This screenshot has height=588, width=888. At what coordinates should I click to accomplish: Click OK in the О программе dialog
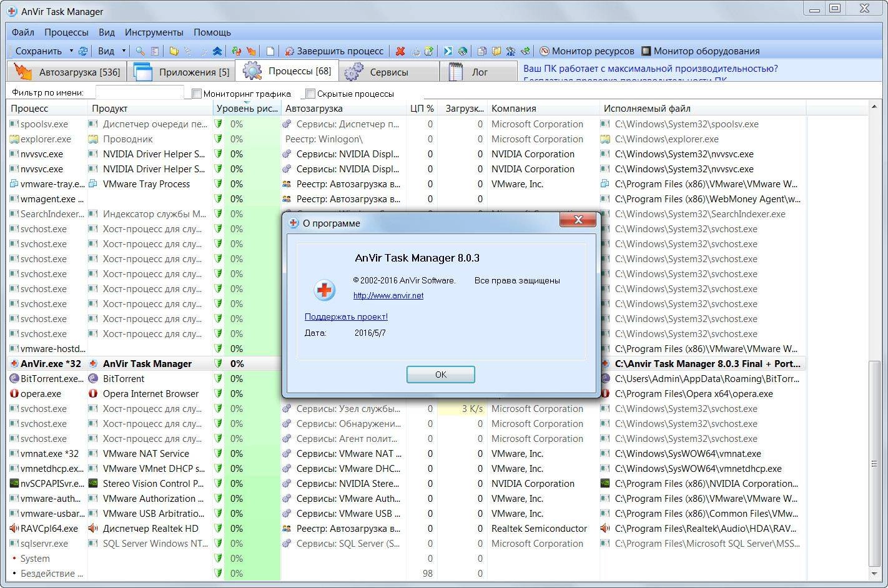click(441, 375)
